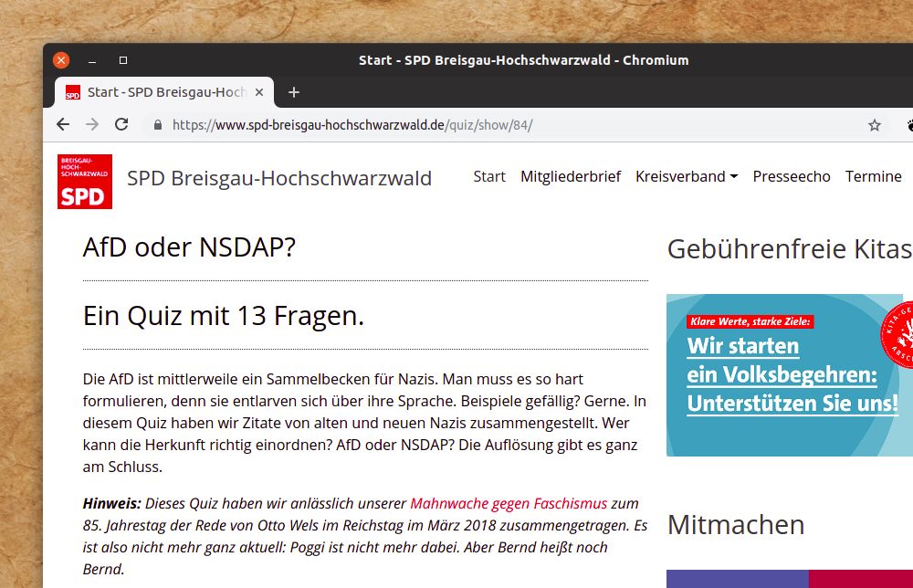Open a new browser tab
The image size is (913, 588).
point(294,92)
